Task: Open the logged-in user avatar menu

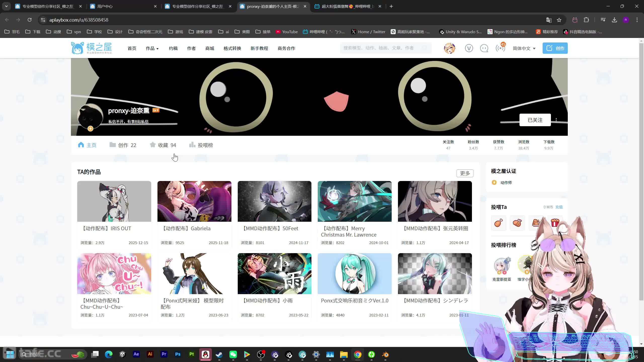Action: point(450,48)
